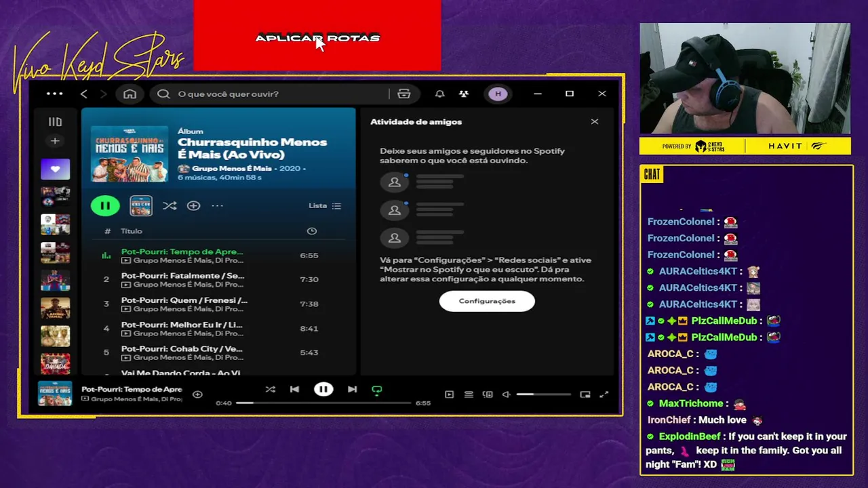Click the duration clock column header

[x=312, y=231]
